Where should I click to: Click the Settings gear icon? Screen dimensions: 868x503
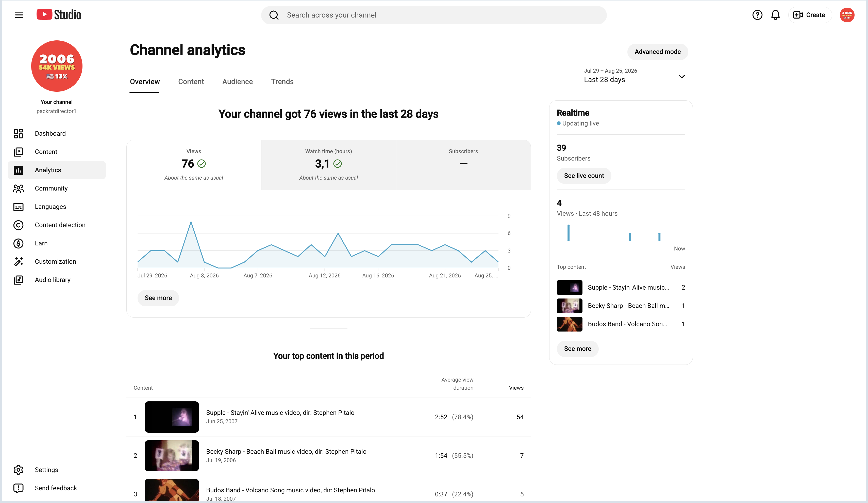click(18, 469)
